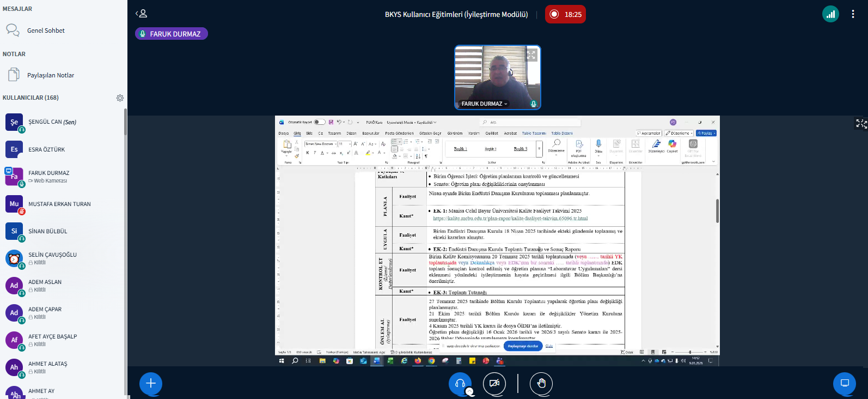The height and width of the screenshot is (399, 868).
Task: Select ESRA ÖZTÜRK in user list
Action: click(x=46, y=149)
